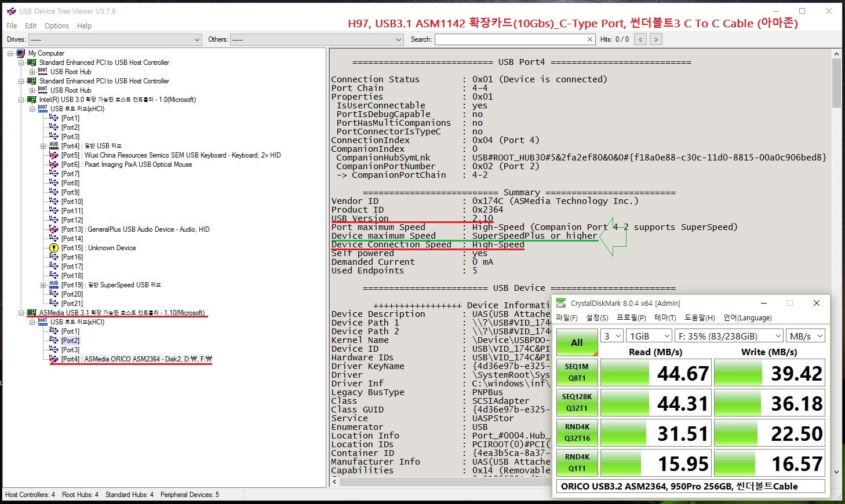Select Port21 under Intel hub
Screen dimensions: 845x504
pos(72,304)
